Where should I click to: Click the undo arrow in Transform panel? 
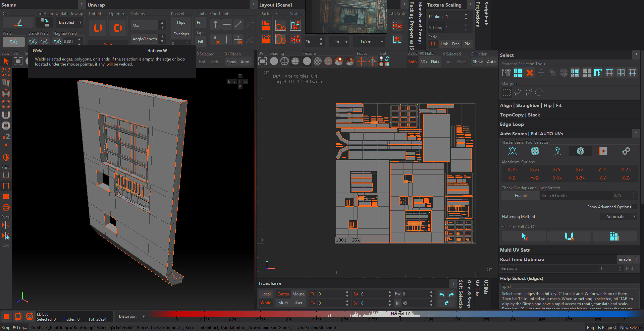tap(442, 294)
